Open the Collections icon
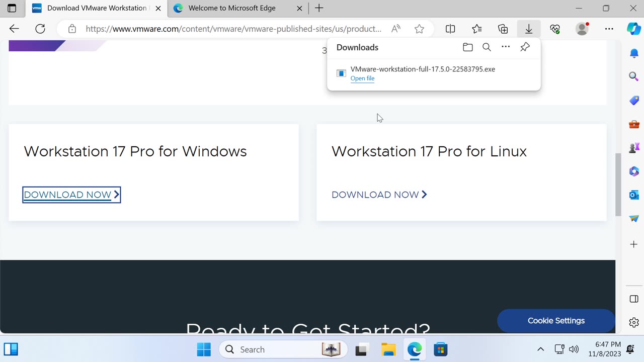This screenshot has height=362, width=644. pyautogui.click(x=503, y=29)
